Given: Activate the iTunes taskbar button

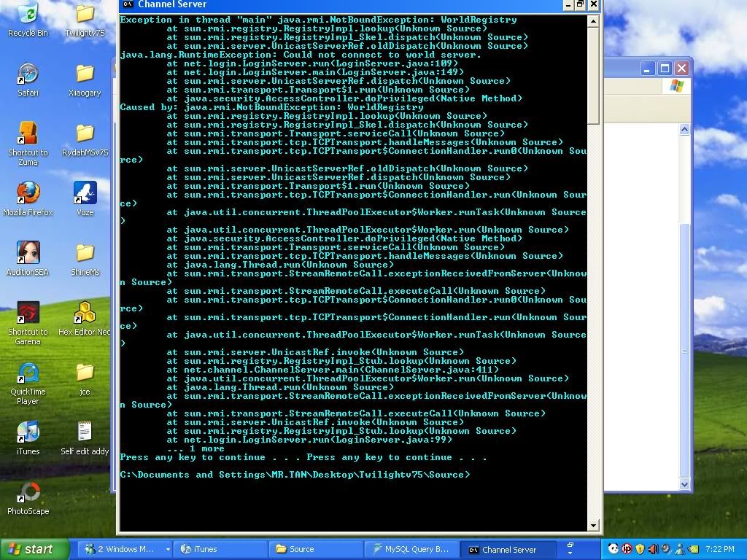Looking at the screenshot, I should point(220,549).
